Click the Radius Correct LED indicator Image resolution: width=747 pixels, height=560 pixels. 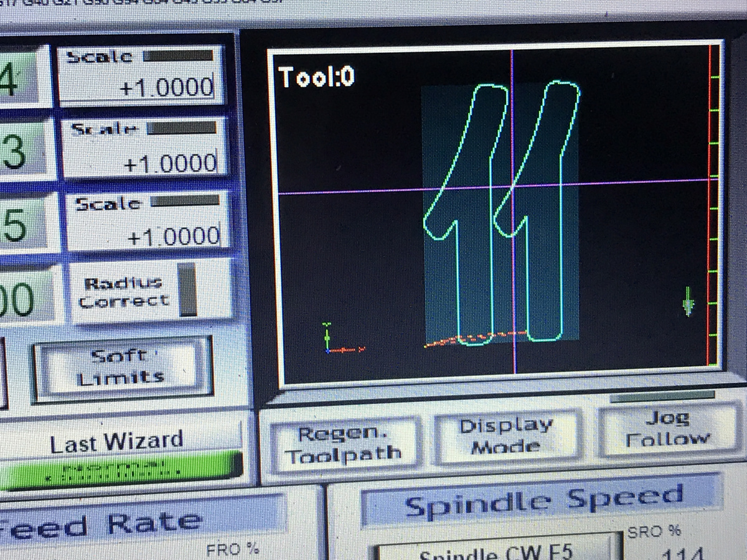188,290
